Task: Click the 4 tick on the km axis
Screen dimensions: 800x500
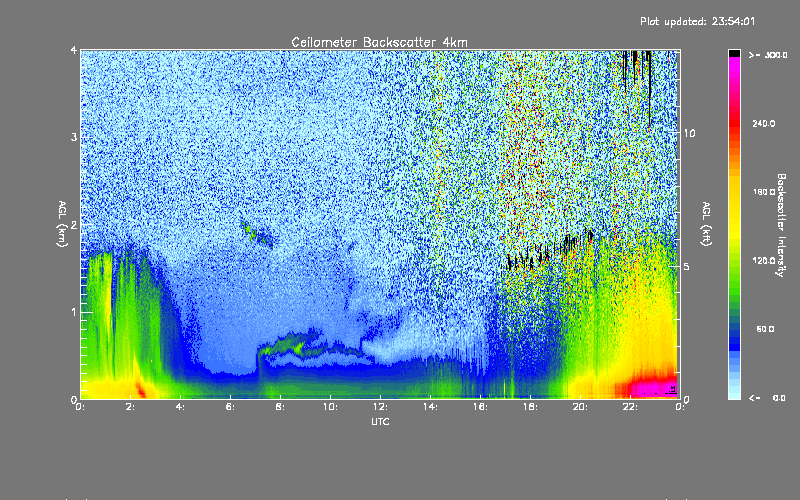Action: point(74,50)
